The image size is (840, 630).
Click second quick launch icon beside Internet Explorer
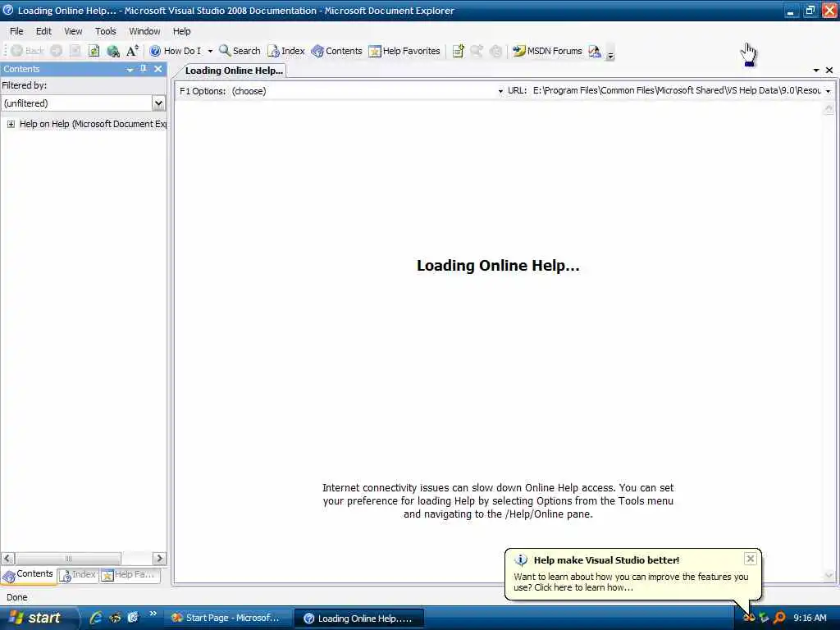[x=115, y=618]
